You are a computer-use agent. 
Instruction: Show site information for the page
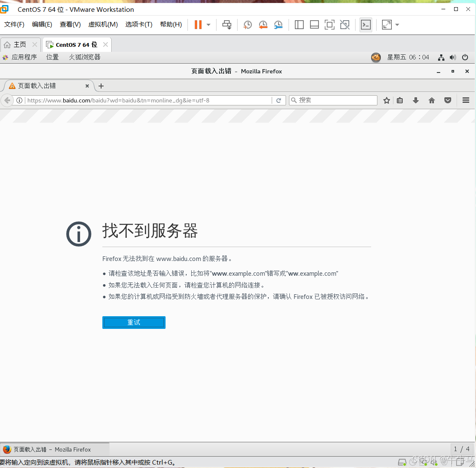(19, 100)
